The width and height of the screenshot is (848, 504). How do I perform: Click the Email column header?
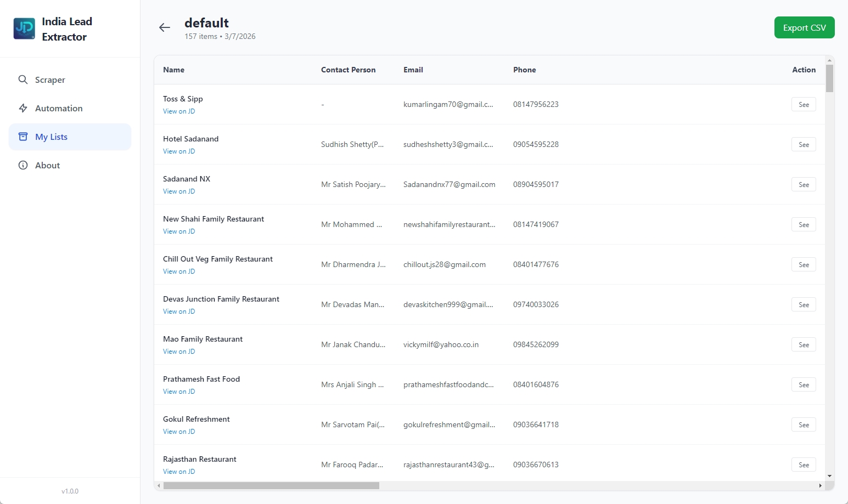tap(413, 70)
